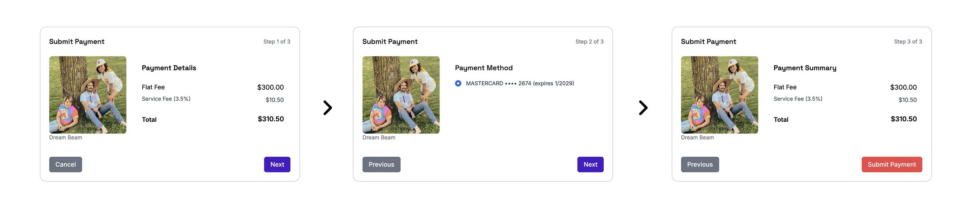This screenshot has width=980, height=205.
Task: Click the Step 2 of 3 indicator
Action: [x=589, y=42]
